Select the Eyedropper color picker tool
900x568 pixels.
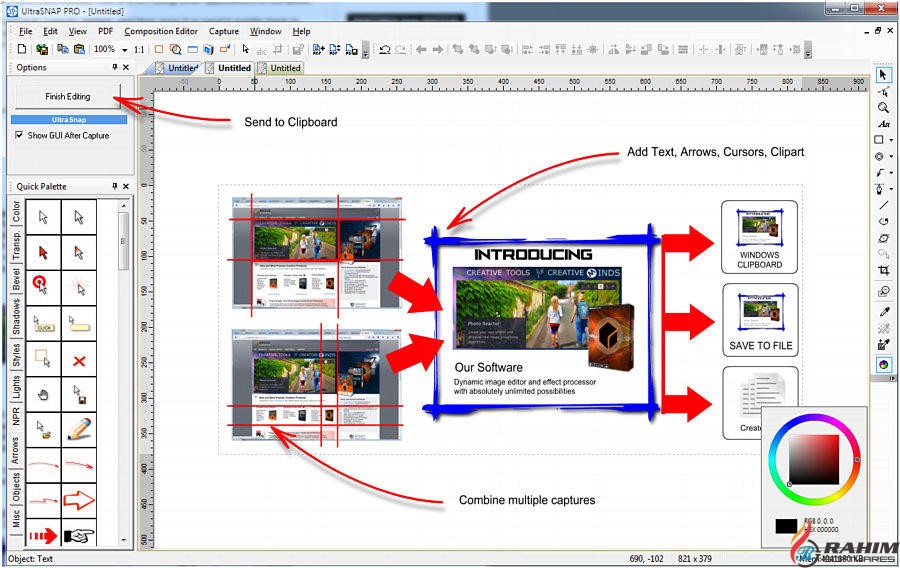[x=884, y=312]
